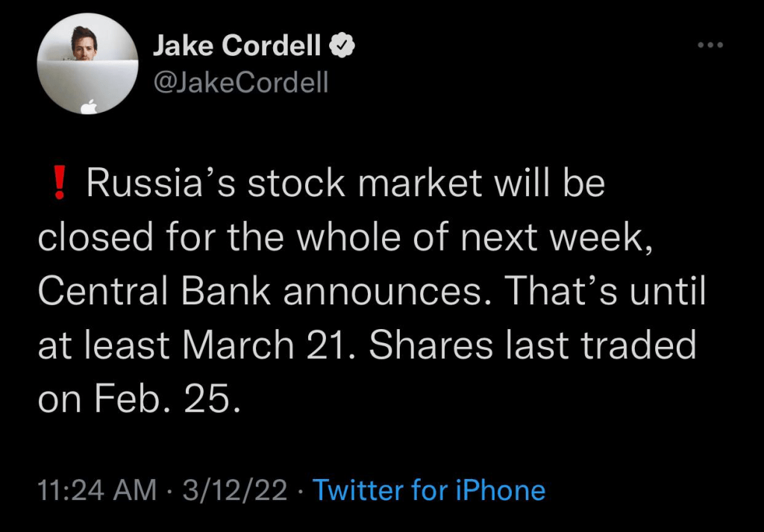
Task: Click the 3/12/22 tweet date
Action: click(x=235, y=490)
